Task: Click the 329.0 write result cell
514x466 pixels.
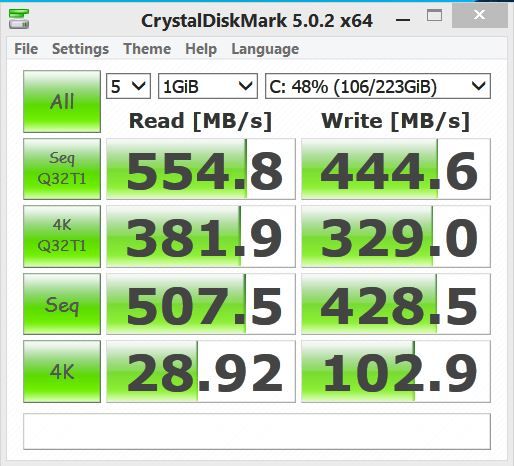Action: (x=396, y=236)
